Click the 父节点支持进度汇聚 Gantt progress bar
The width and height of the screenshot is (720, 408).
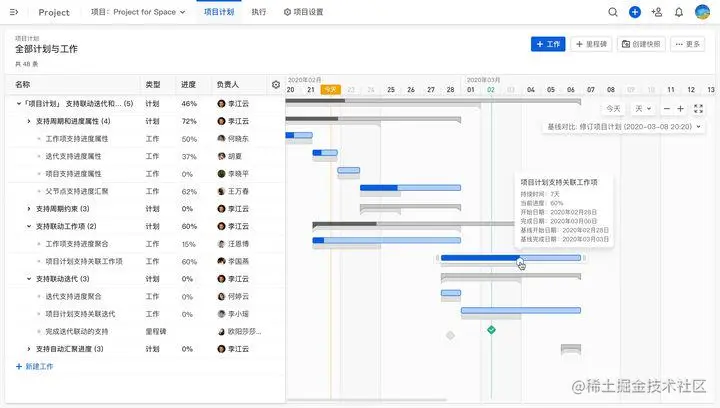pos(410,188)
